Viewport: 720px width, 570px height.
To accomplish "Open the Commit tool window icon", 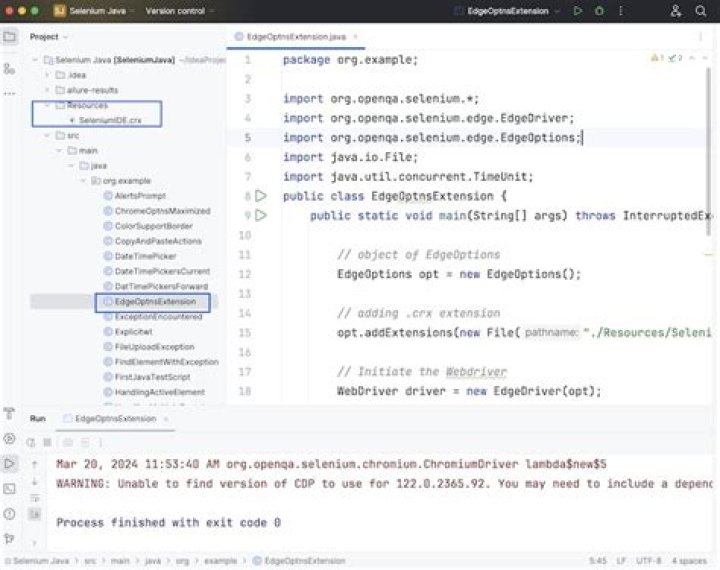I will tap(9, 69).
